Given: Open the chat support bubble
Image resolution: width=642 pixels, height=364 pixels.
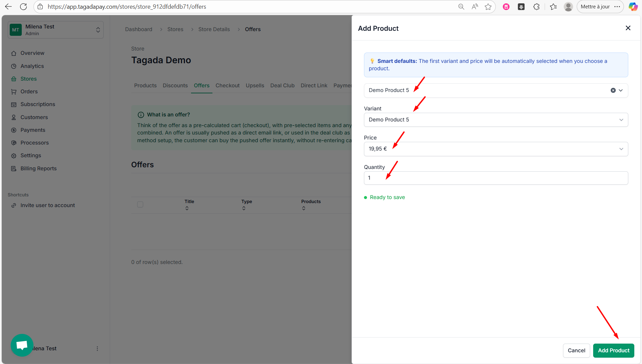Looking at the screenshot, I should tap(22, 345).
